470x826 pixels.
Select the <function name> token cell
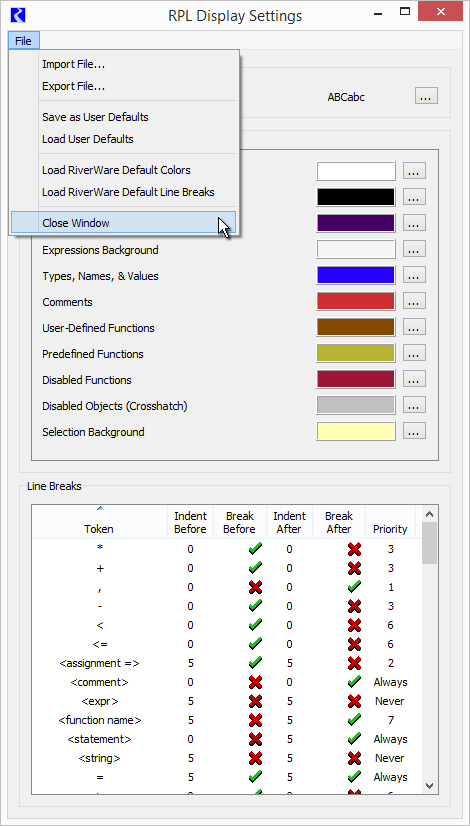[x=100, y=720]
